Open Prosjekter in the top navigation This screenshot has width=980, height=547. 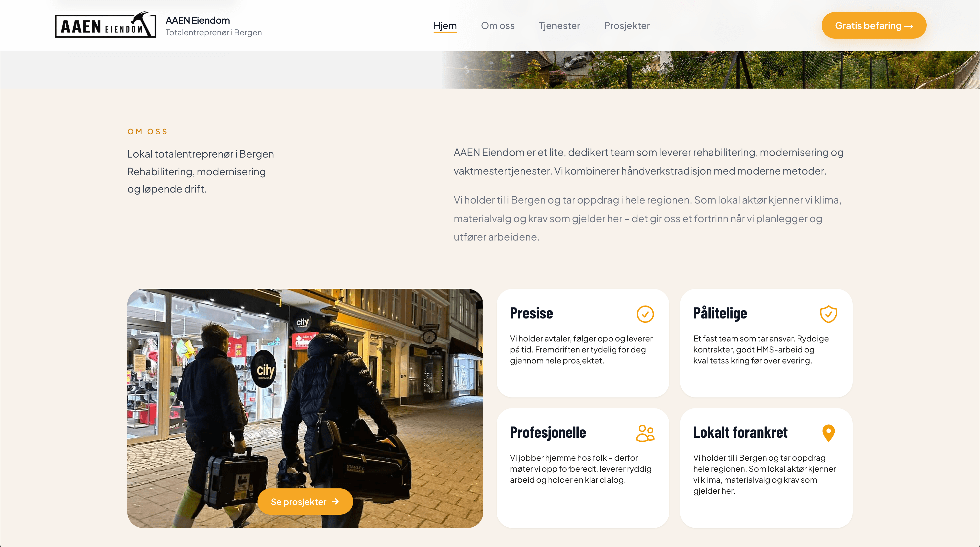coord(627,25)
